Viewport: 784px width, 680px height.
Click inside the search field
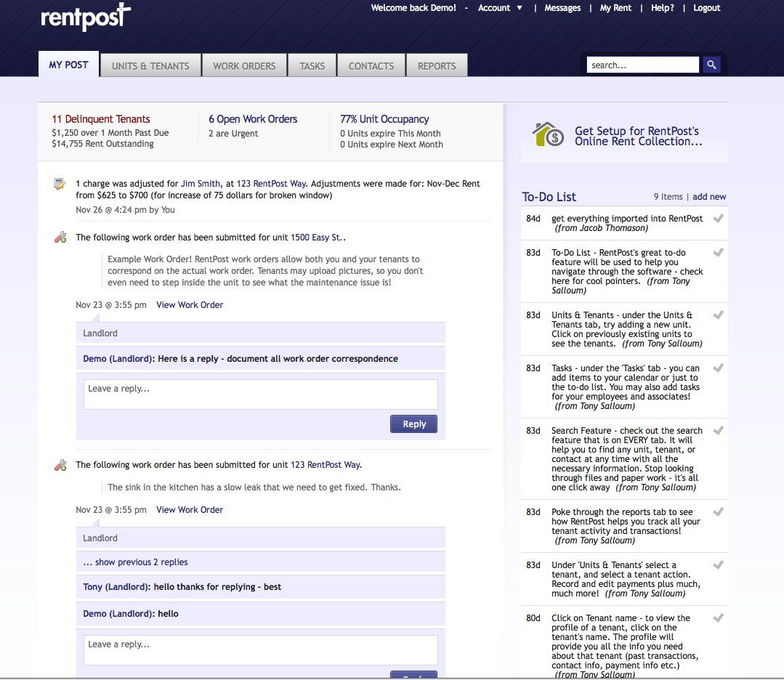(642, 64)
